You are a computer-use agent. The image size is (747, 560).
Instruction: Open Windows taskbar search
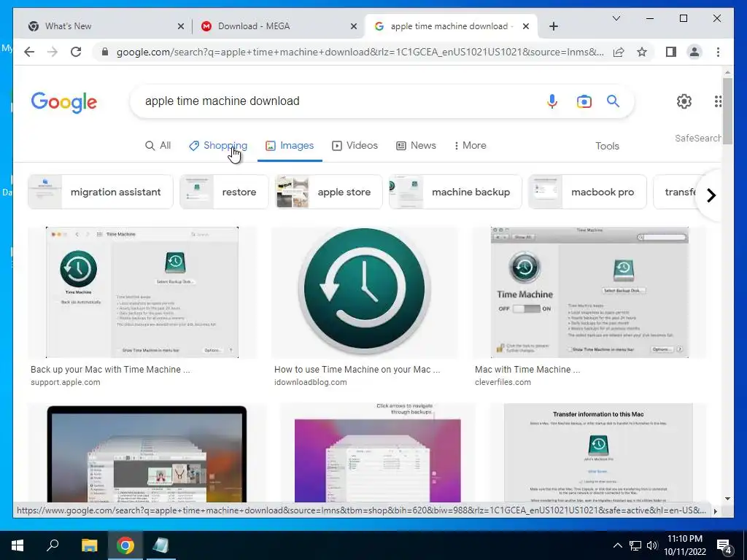(x=53, y=545)
